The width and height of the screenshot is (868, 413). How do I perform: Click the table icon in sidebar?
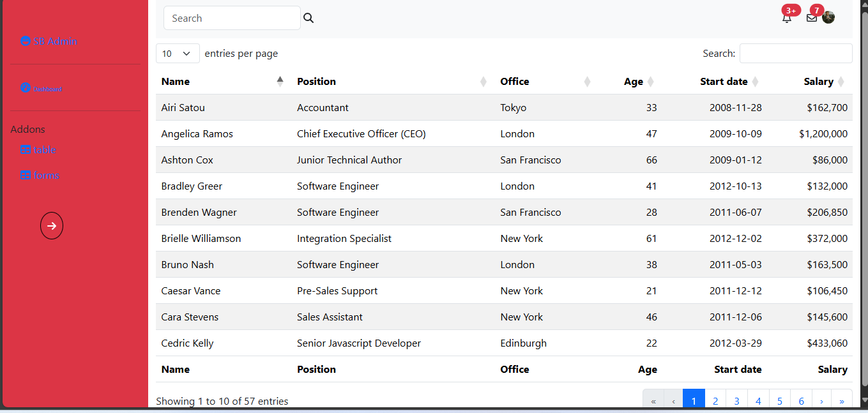(x=26, y=150)
